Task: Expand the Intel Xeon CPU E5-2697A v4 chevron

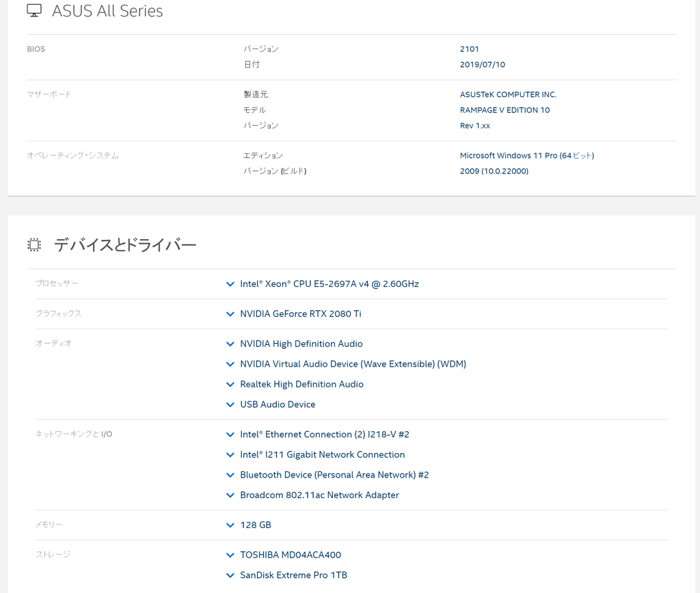Action: [x=230, y=284]
